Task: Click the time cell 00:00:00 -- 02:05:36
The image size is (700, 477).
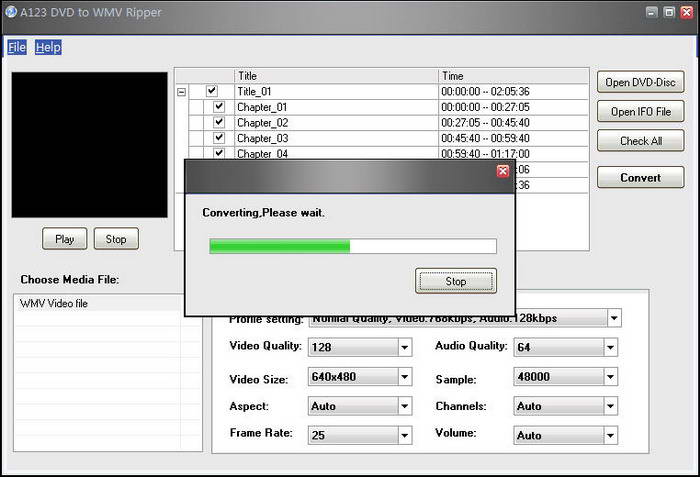Action: [x=485, y=92]
